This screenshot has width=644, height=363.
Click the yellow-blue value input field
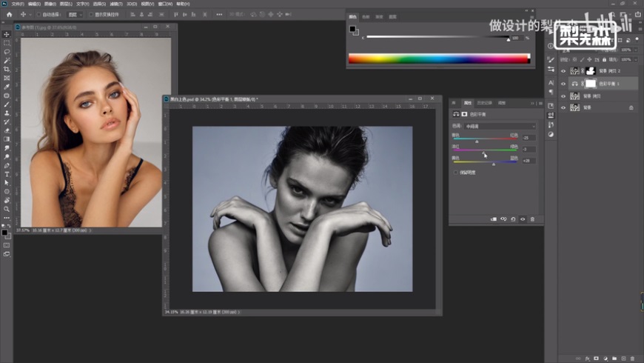click(x=529, y=160)
